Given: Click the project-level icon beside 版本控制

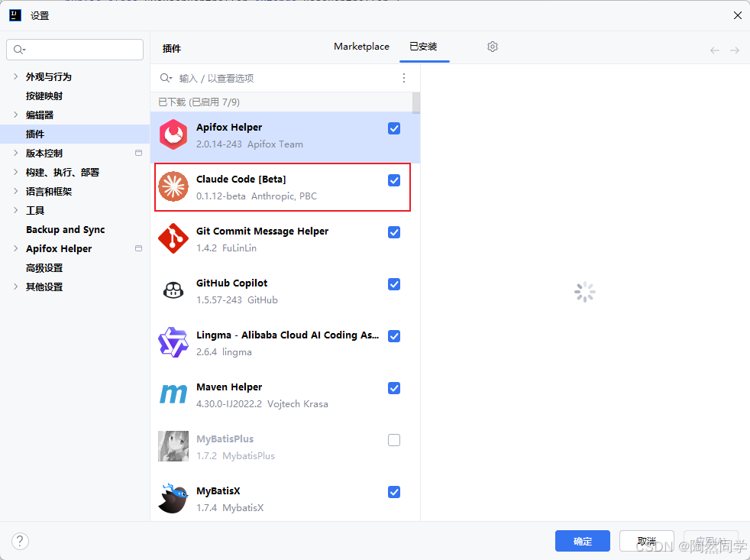Looking at the screenshot, I should (139, 153).
